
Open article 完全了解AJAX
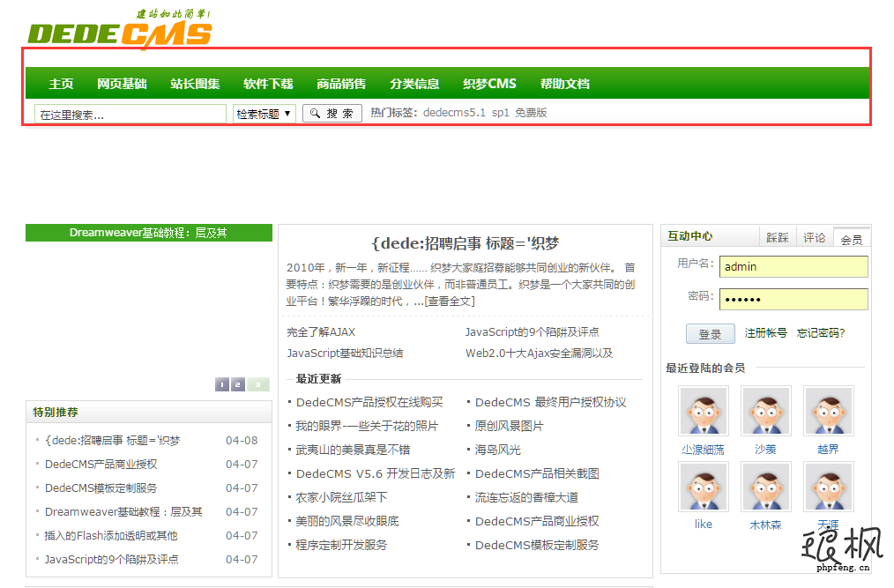point(321,332)
